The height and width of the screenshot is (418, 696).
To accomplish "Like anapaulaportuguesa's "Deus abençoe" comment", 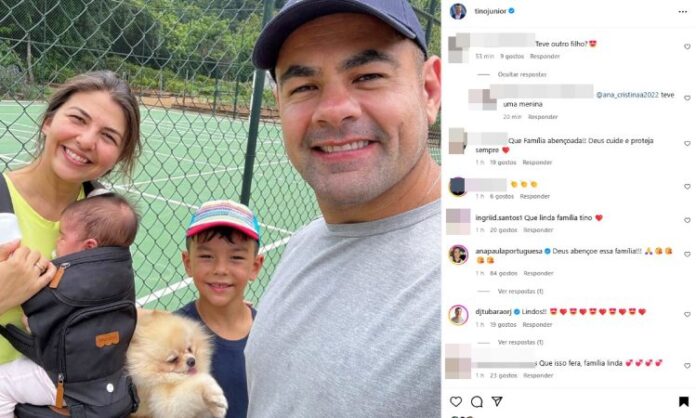I will pos(687,254).
